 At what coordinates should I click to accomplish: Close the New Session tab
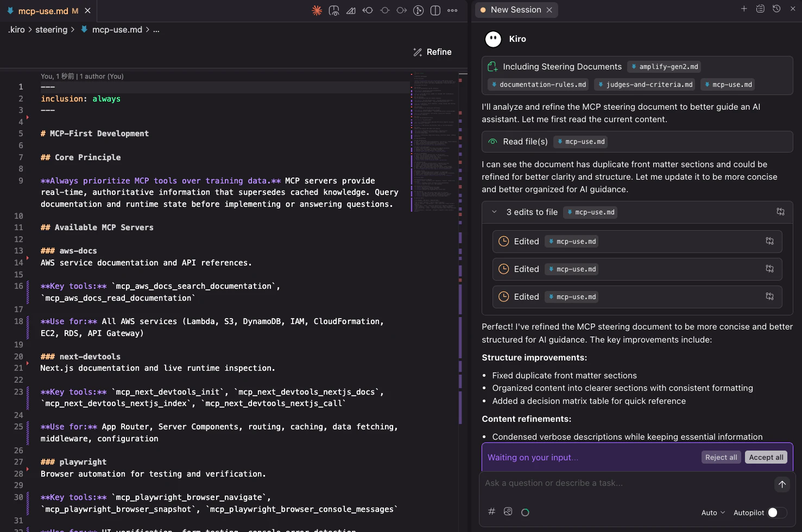(550, 10)
